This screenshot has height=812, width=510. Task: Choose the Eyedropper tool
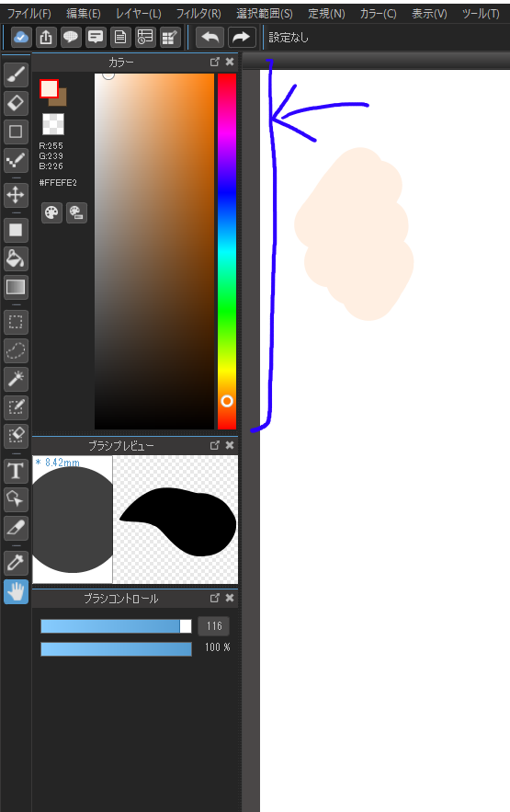point(16,563)
